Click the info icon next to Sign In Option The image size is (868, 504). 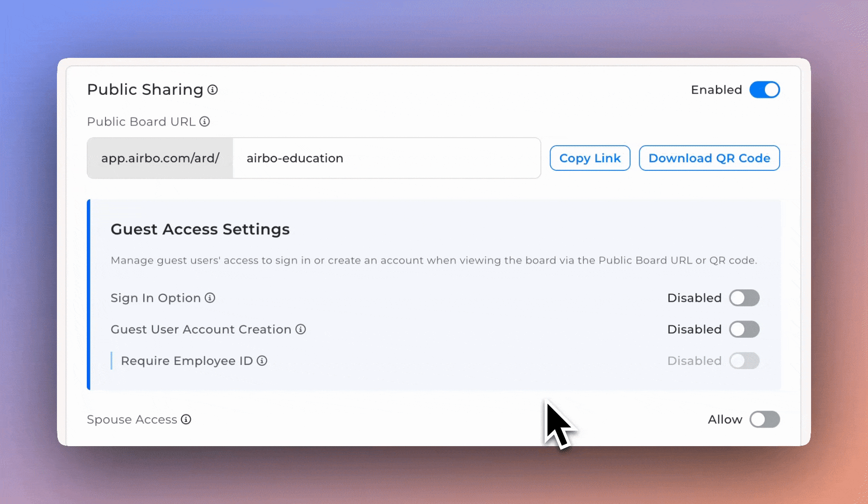(210, 298)
